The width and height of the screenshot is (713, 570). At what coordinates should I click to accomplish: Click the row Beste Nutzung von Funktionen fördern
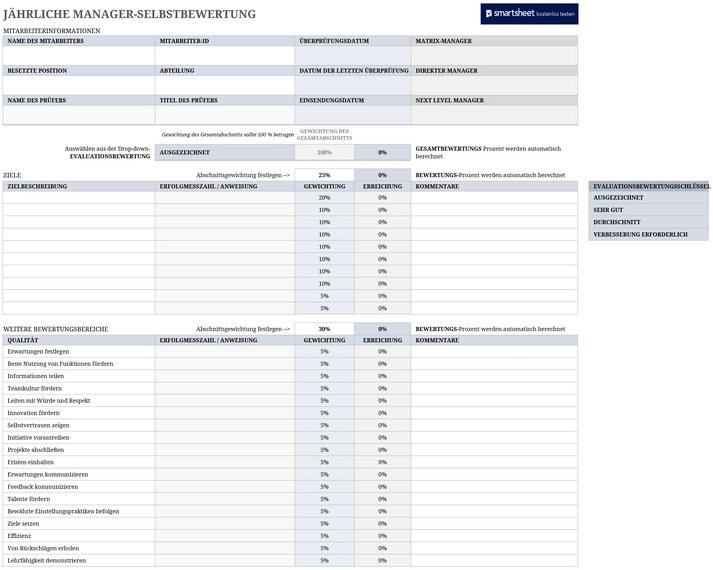point(290,364)
